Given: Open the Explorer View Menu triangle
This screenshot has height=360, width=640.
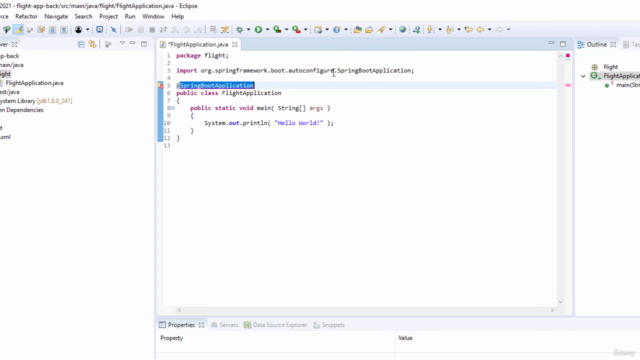Looking at the screenshot, I should tap(122, 43).
